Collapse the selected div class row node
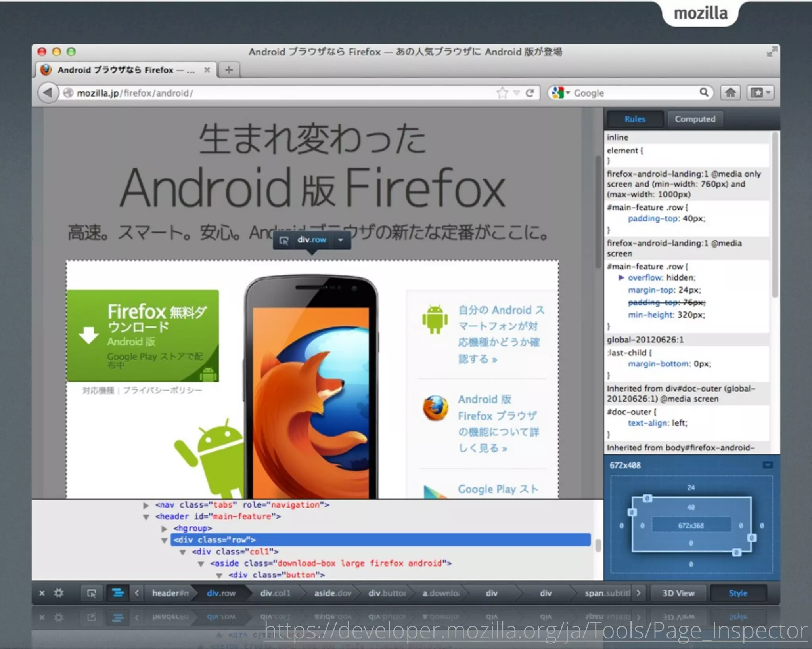Screen dimensions: 812x649 click(164, 540)
